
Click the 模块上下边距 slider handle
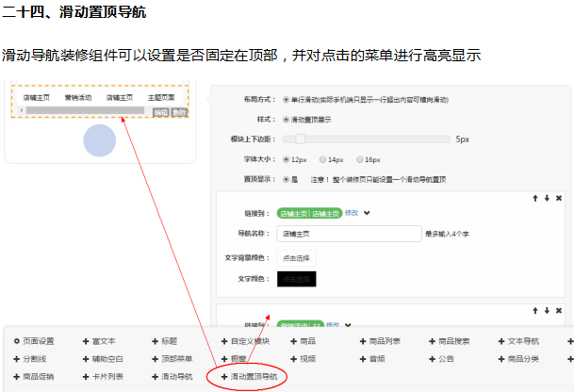(300, 139)
